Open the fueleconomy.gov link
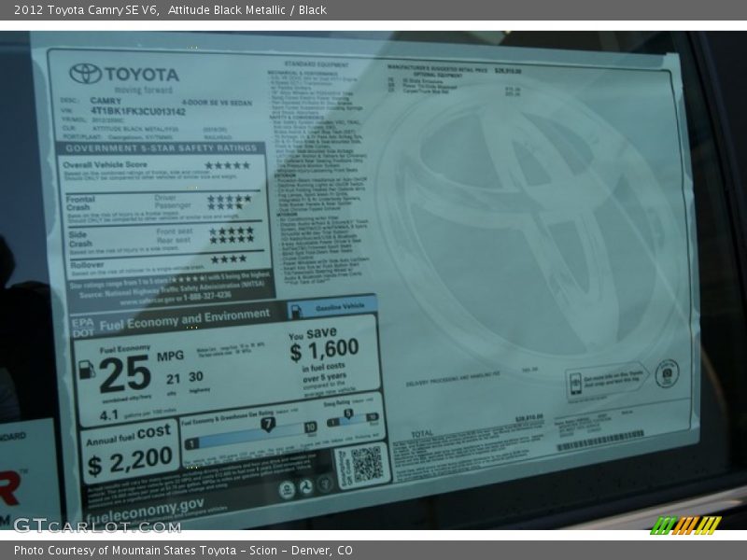 pos(145,506)
